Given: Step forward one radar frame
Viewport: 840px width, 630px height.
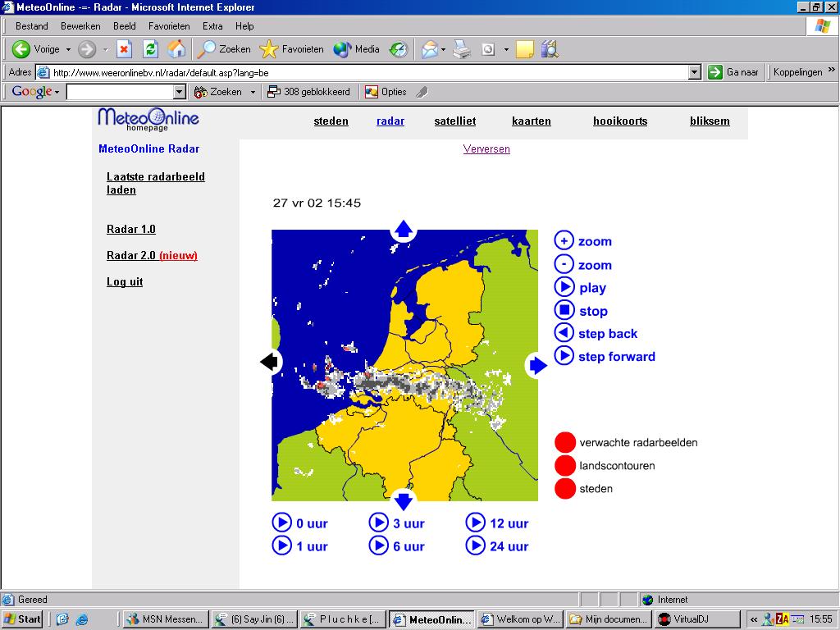Looking at the screenshot, I should [564, 356].
